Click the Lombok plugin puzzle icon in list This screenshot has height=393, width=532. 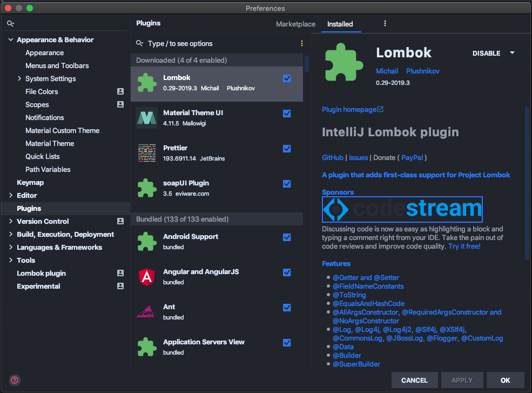(x=147, y=83)
